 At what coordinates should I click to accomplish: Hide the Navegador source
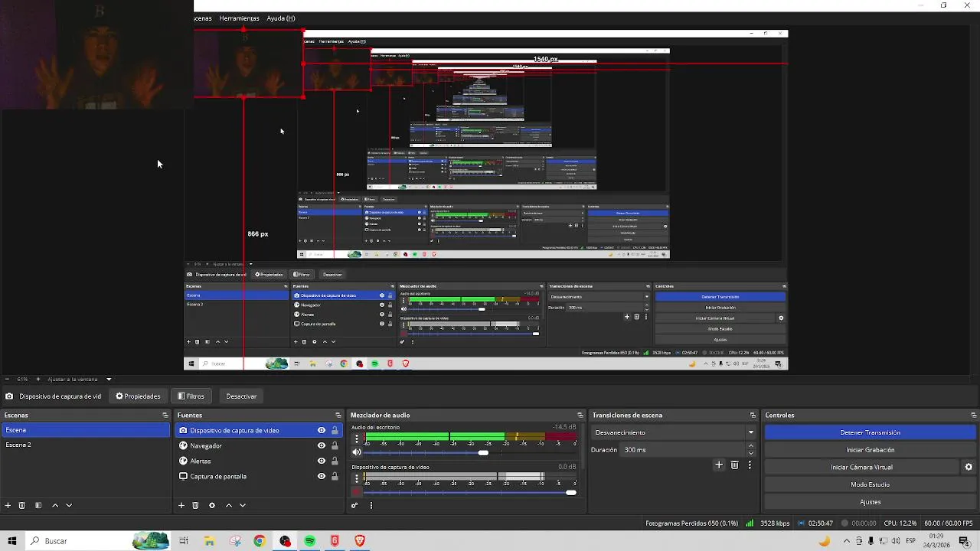[322, 445]
